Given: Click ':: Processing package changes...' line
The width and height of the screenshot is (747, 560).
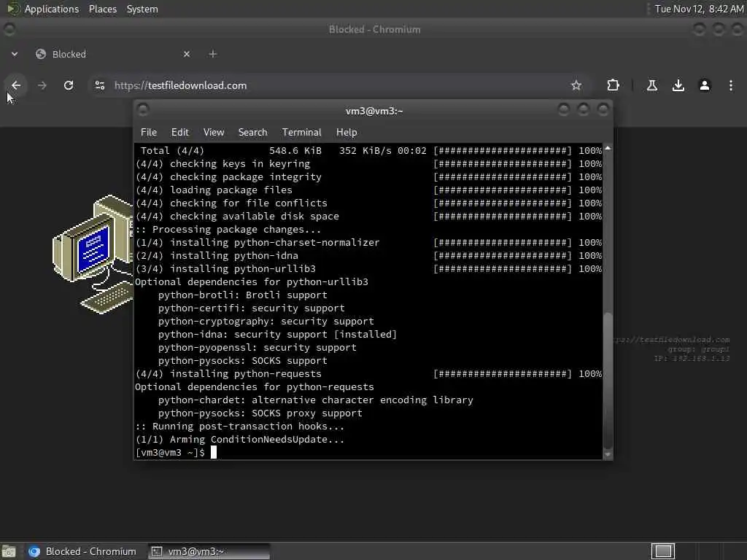Looking at the screenshot, I should [x=228, y=230].
